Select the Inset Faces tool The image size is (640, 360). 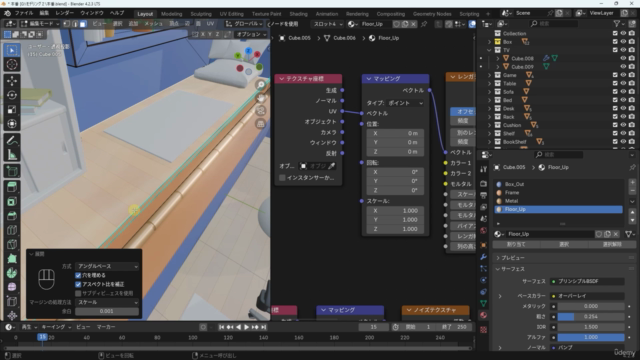pyautogui.click(x=12, y=202)
